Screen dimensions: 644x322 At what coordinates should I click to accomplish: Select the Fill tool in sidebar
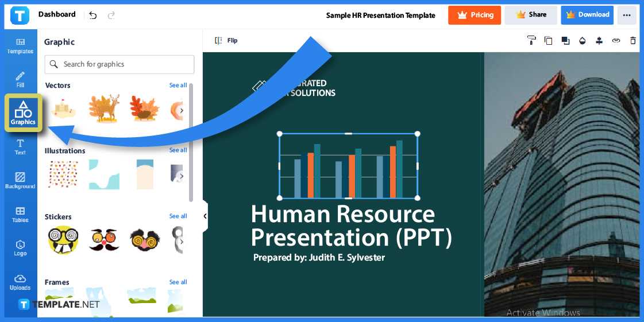click(20, 79)
